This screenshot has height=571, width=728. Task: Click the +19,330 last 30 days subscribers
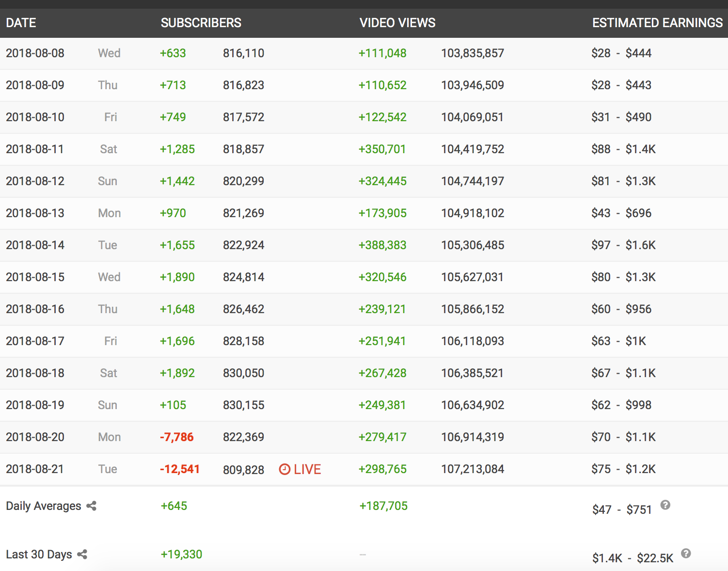pos(181,555)
